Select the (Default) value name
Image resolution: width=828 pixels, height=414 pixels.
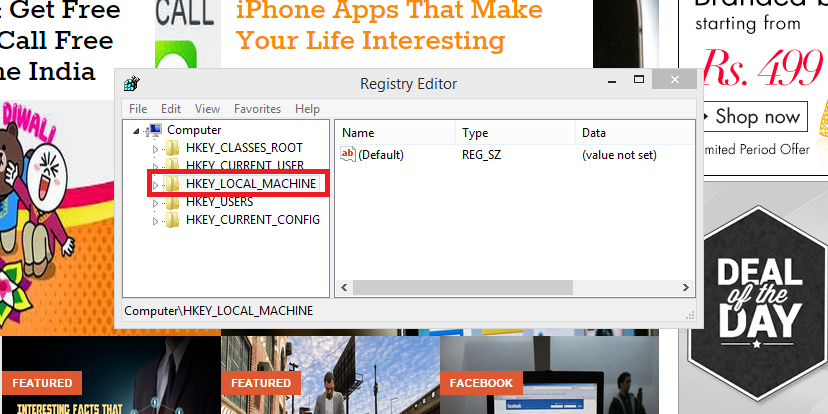[381, 155]
